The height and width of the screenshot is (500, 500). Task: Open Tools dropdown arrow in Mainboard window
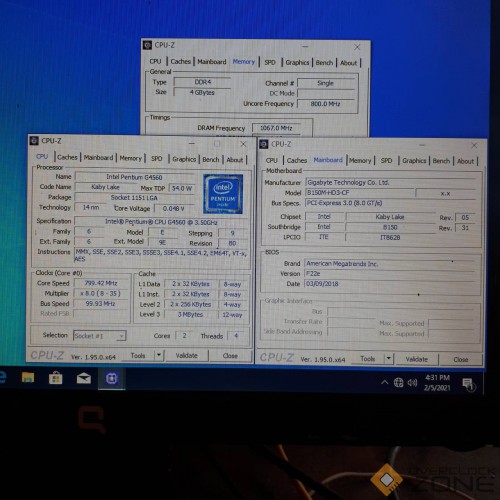coord(389,359)
